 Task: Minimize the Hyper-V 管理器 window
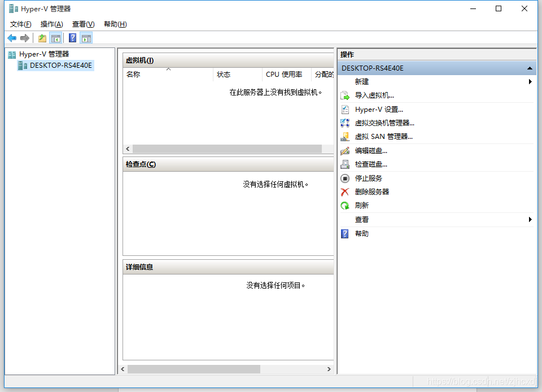pos(473,8)
